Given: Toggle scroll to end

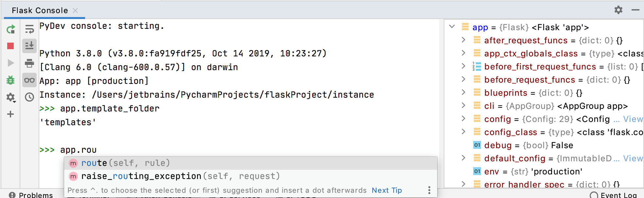Looking at the screenshot, I should tap(29, 46).
